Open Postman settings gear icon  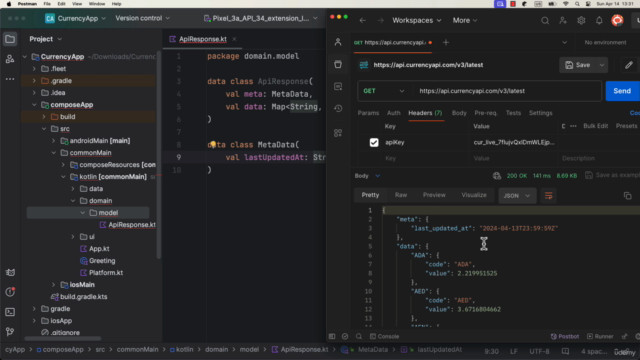point(581,20)
